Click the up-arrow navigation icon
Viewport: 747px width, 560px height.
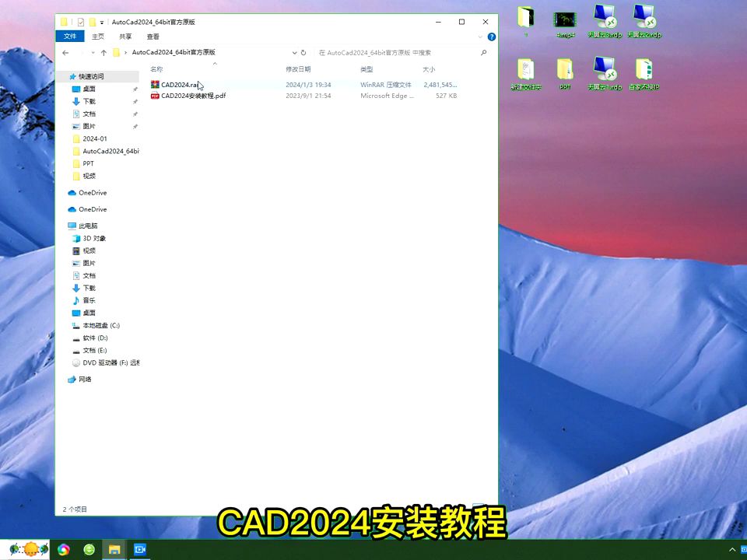pyautogui.click(x=104, y=53)
